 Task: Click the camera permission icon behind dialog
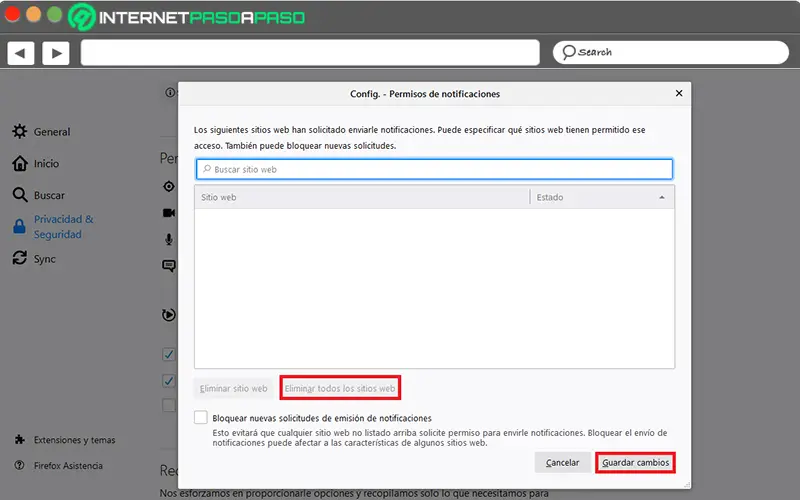pos(169,213)
